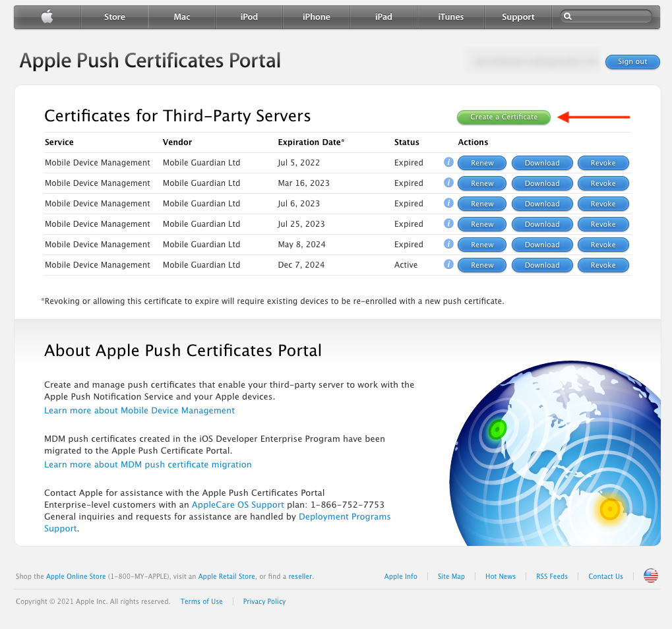This screenshot has width=672, height=629.
Task: Click the Apple logo in navigation bar
Action: 47,16
